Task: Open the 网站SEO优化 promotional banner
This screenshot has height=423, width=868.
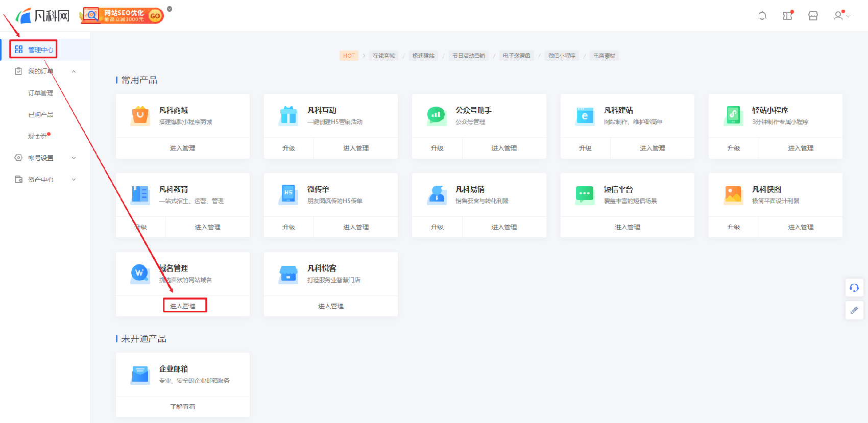Action: pyautogui.click(x=122, y=16)
